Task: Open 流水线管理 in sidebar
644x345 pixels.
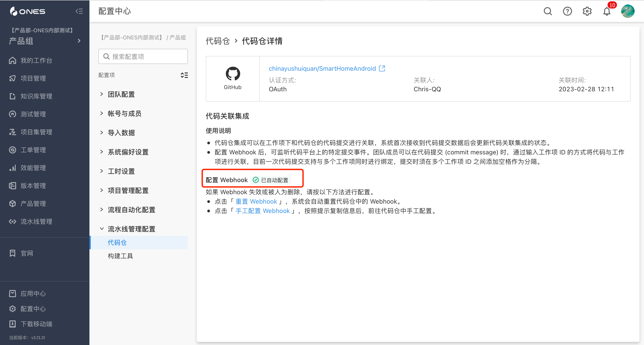Action: (36, 222)
